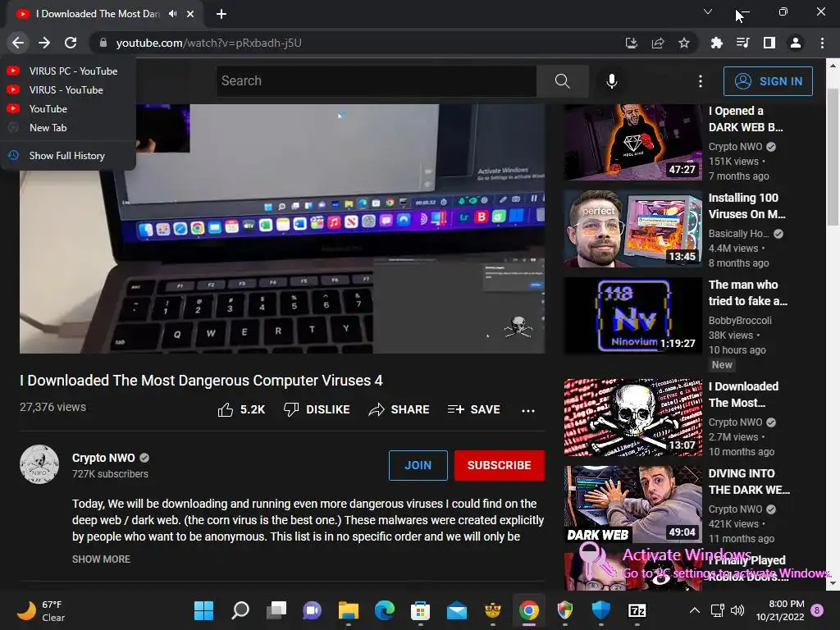Go forward with Chrome's forward arrow

tap(44, 43)
